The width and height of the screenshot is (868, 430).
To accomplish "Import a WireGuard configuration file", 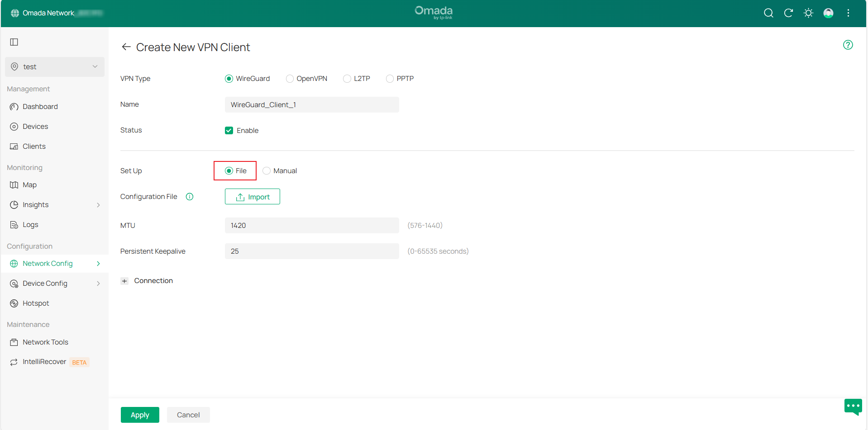I will point(252,196).
